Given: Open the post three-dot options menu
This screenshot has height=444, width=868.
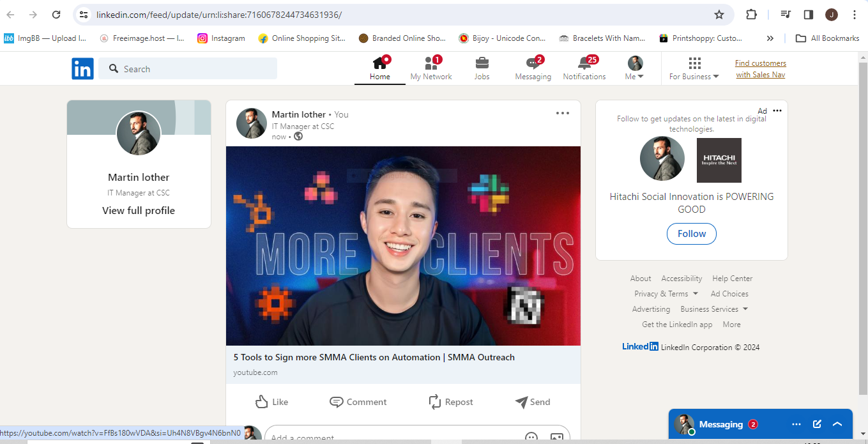Looking at the screenshot, I should tap(562, 113).
